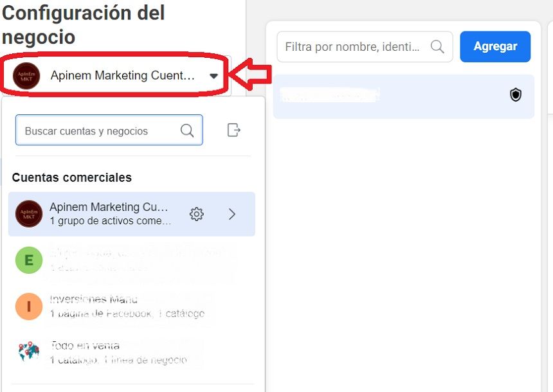
Task: Click 1 grupo de activos subtitle text
Action: [111, 221]
